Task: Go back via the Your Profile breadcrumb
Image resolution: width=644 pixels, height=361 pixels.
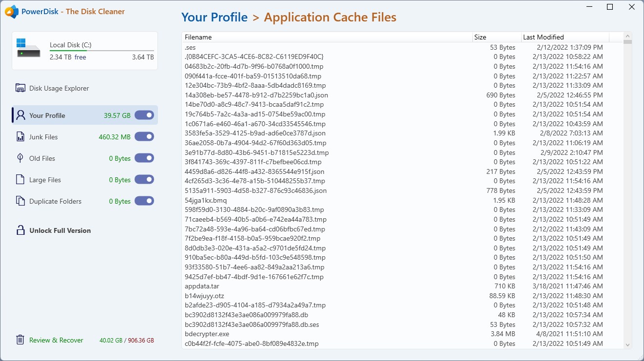Action: coord(215,18)
